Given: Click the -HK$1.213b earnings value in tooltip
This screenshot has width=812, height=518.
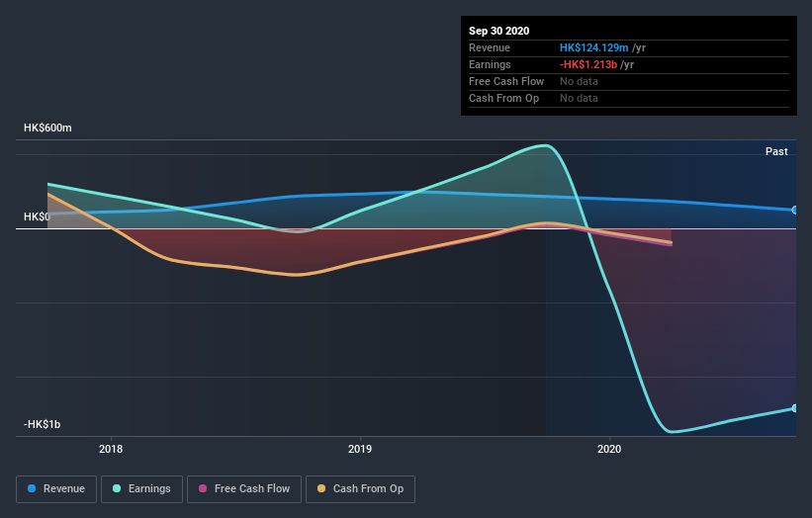Looking at the screenshot, I should coord(588,64).
